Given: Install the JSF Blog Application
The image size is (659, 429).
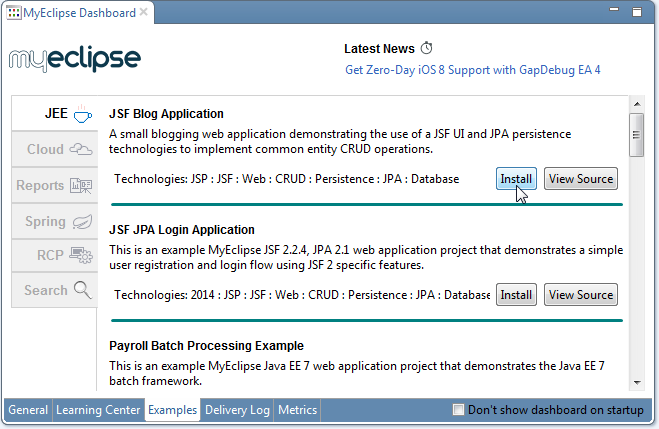Looking at the screenshot, I should pos(516,179).
